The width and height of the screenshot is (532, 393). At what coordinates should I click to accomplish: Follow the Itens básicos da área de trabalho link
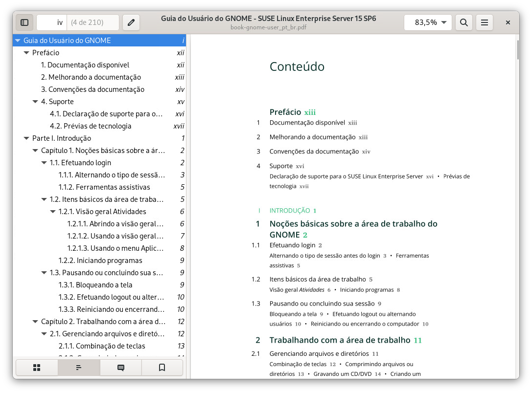point(321,280)
